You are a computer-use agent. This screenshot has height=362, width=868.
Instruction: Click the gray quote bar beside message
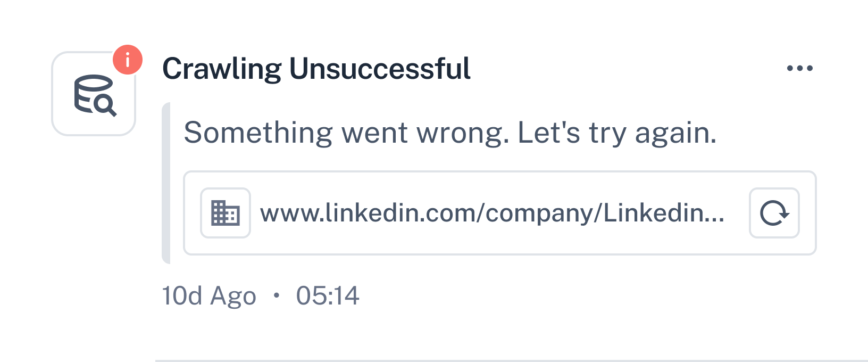coord(166,183)
